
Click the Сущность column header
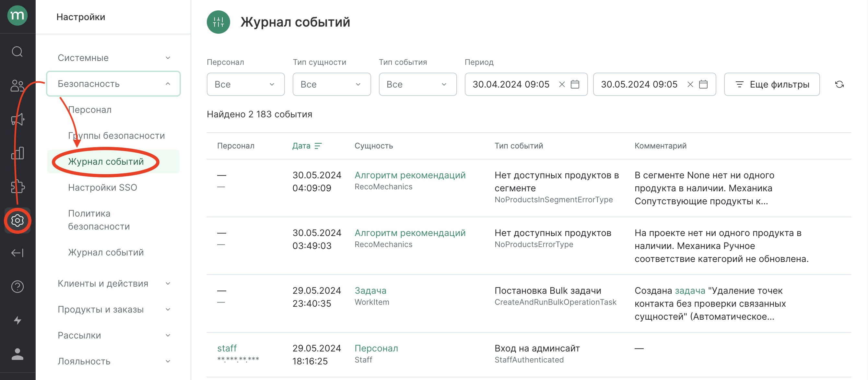pyautogui.click(x=373, y=146)
